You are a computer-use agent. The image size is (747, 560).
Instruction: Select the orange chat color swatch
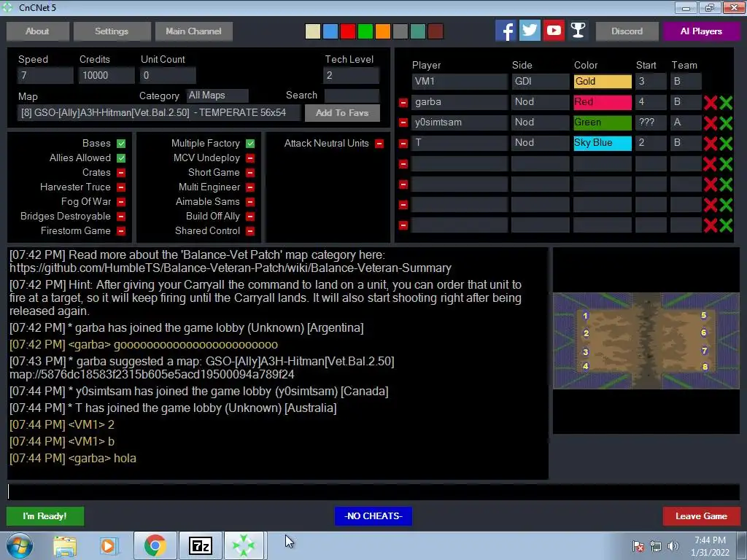382,31
